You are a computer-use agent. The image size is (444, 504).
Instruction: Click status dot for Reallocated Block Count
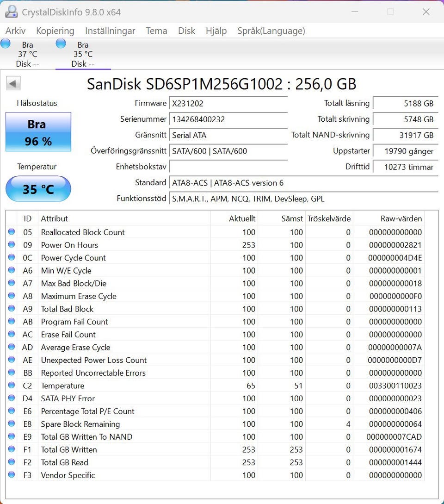tap(12, 231)
